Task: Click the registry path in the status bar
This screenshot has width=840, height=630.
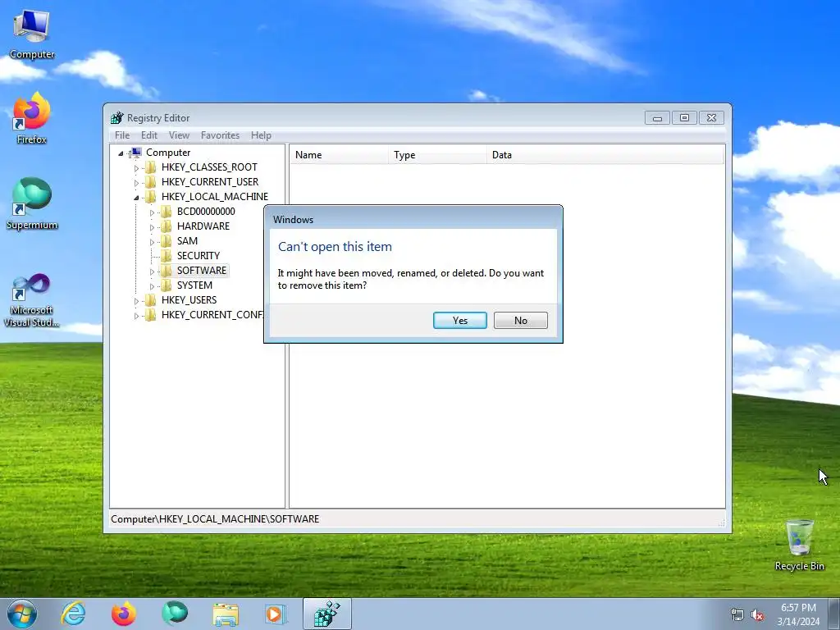Action: click(x=215, y=519)
